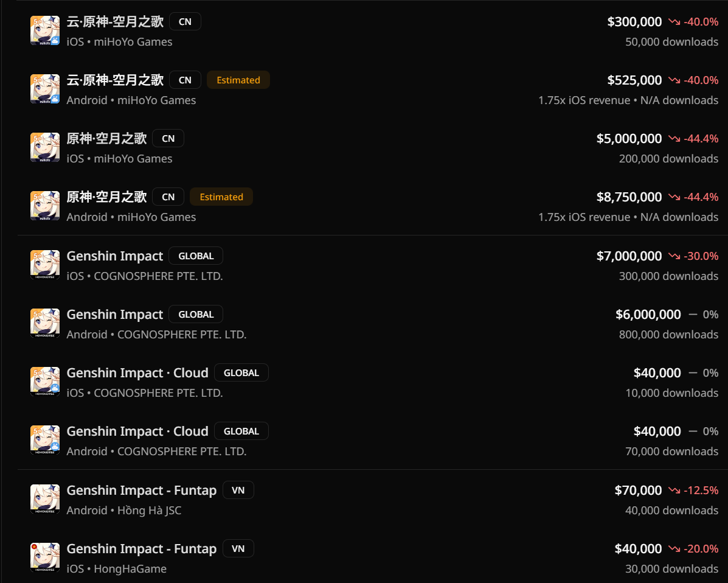Open 原神·空月之歌 title in iOS row
The width and height of the screenshot is (728, 583).
click(x=107, y=138)
